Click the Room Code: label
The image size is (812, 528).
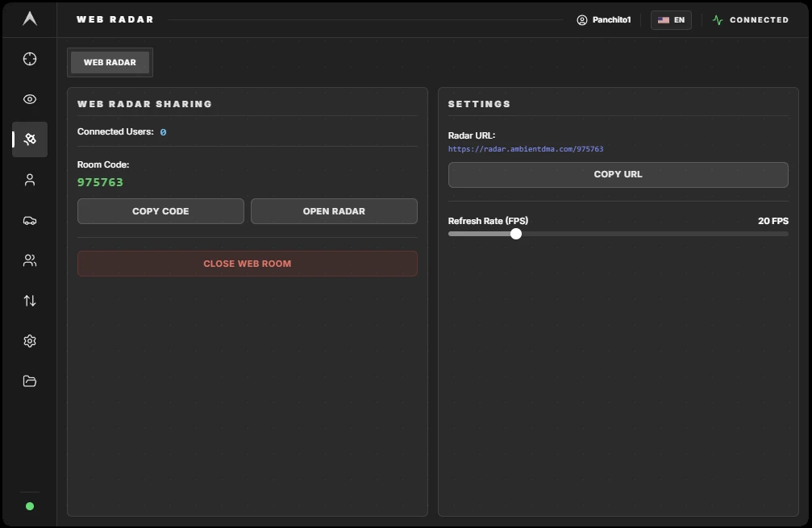click(x=103, y=164)
